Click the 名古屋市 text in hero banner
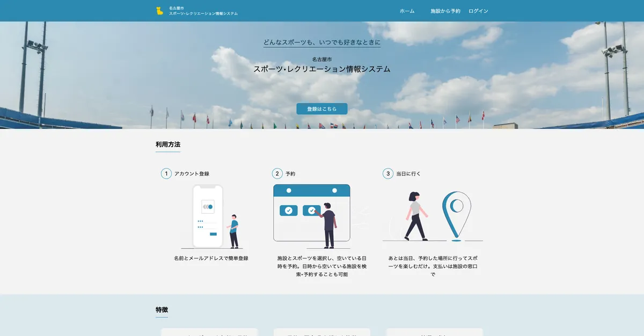 [322, 59]
